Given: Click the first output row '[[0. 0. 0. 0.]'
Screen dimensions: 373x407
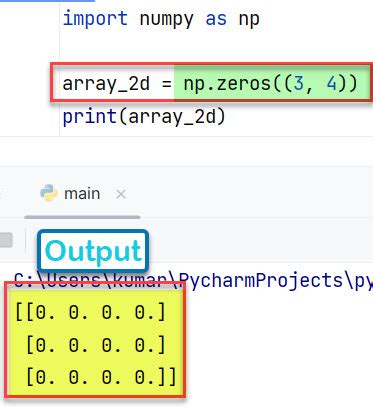Looking at the screenshot, I should tap(90, 313).
